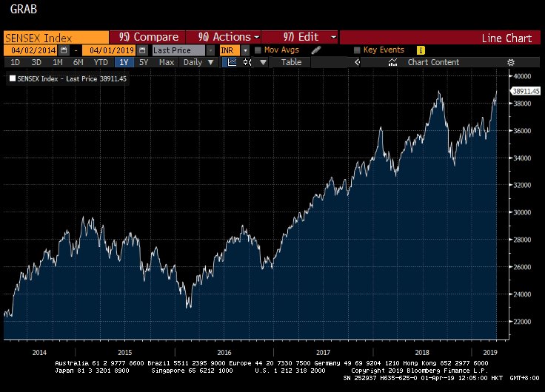Enable the Mov Avgs checkbox

pos(258,50)
